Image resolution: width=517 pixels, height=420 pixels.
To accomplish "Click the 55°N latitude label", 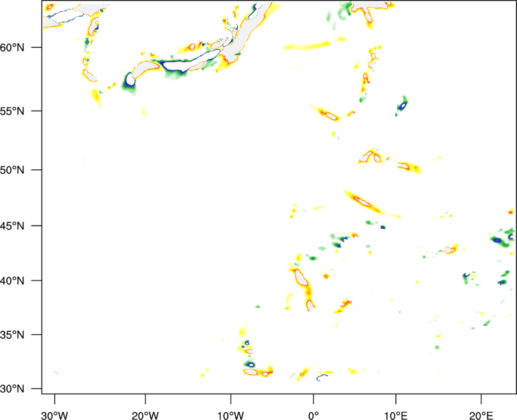I will coord(13,111).
